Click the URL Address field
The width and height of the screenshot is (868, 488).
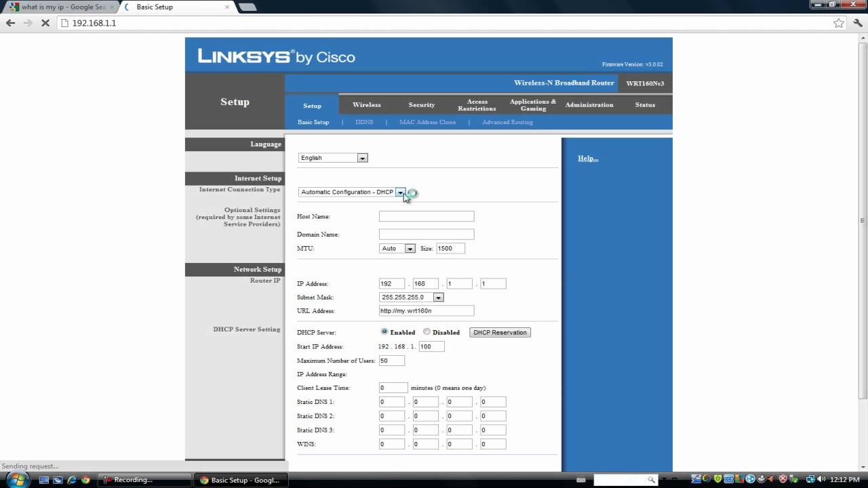pos(427,311)
